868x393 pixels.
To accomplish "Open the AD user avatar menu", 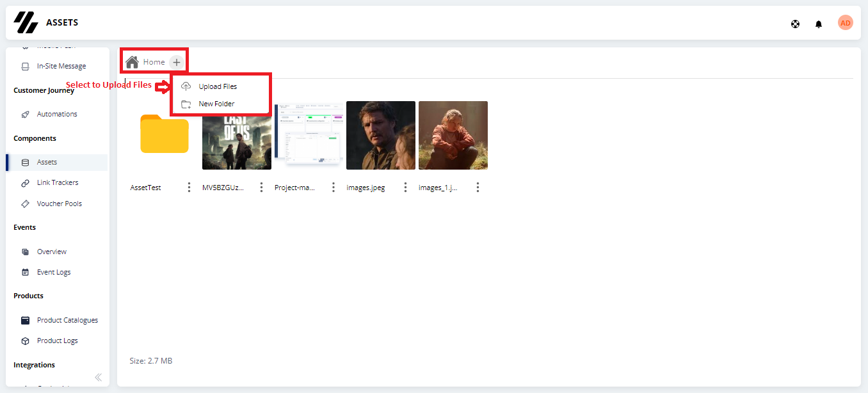I will point(846,22).
